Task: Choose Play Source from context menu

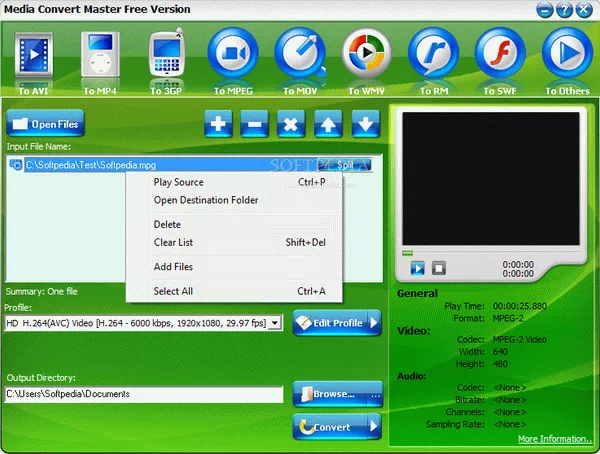Action: 178,182
